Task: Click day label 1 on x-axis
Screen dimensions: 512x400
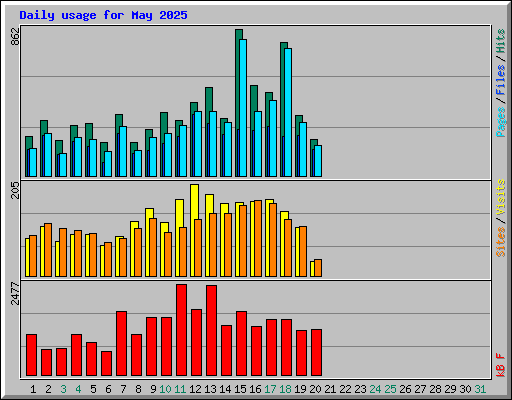Action: [33, 389]
